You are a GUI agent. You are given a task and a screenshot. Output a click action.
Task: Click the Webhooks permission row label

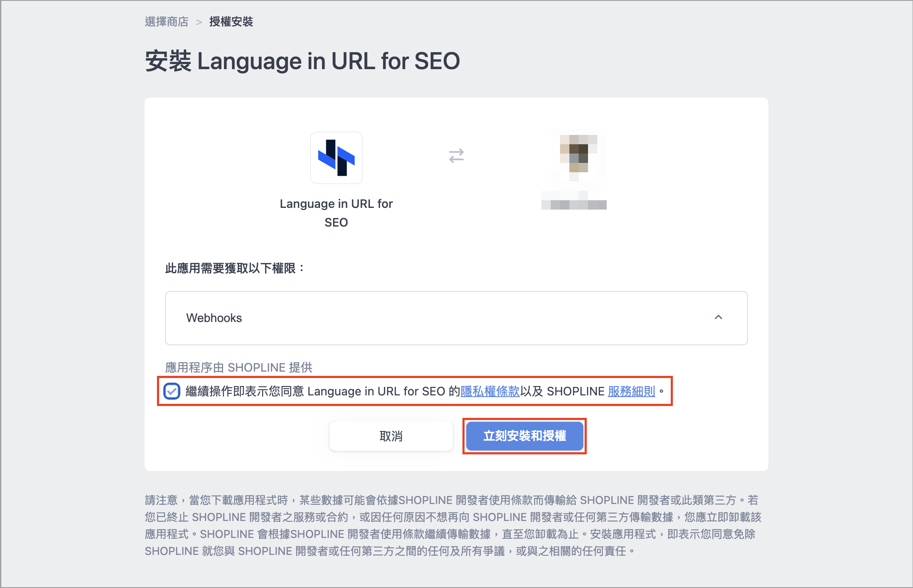coord(214,318)
